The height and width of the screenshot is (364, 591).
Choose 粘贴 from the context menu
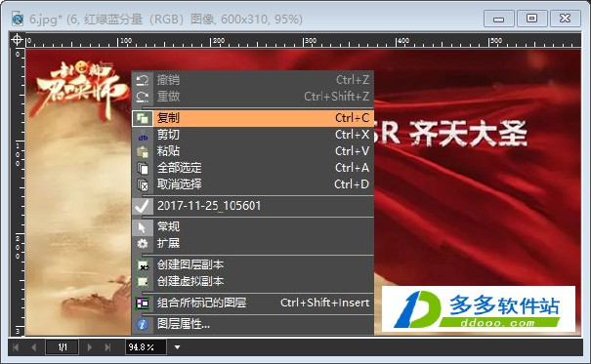[253, 151]
